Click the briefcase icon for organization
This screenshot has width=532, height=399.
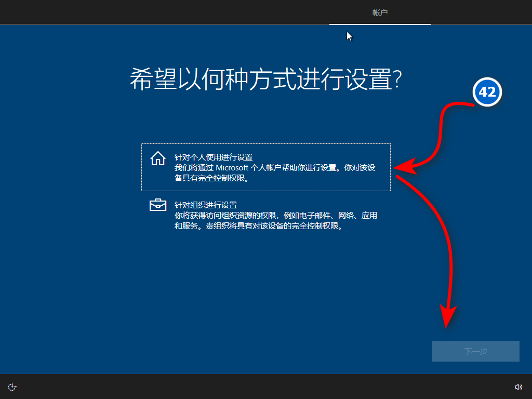(158, 205)
